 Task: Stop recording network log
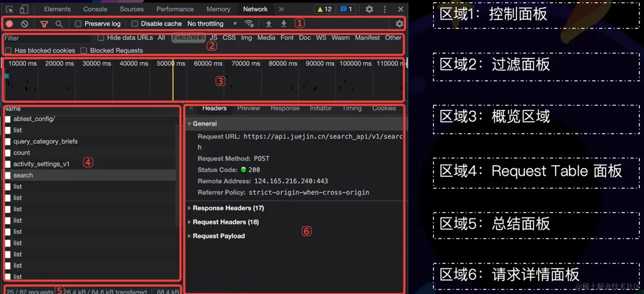[x=9, y=24]
